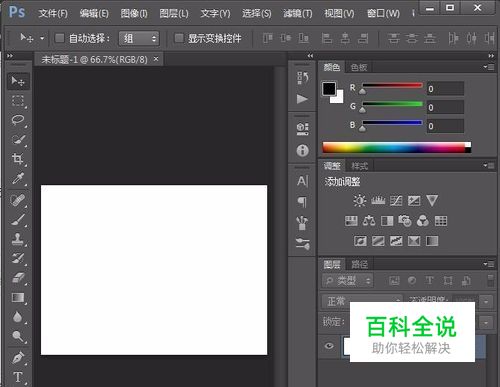Enable the 自动选择 checkbox

[60, 38]
